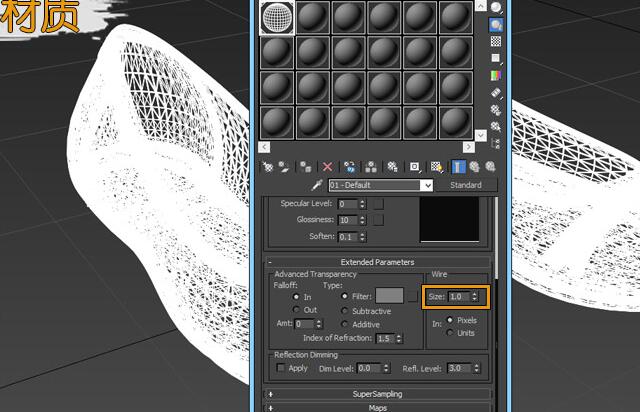Click the red X Reset Map icon
The height and width of the screenshot is (412, 640).
pos(326,166)
